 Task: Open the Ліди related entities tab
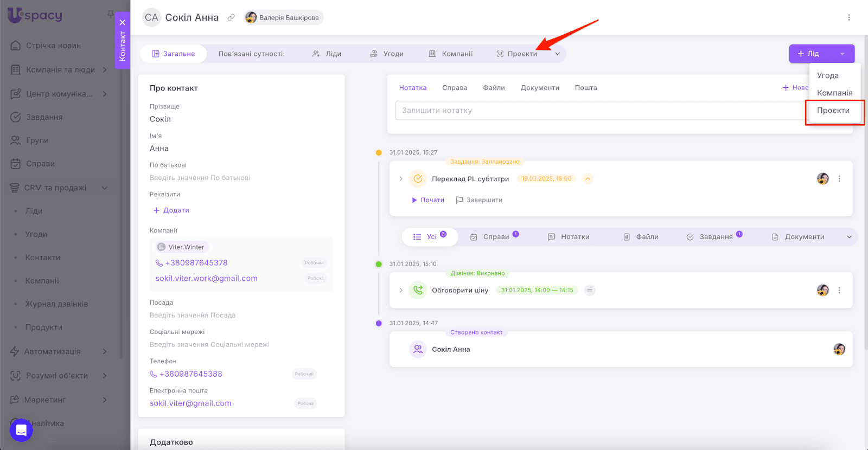point(327,54)
